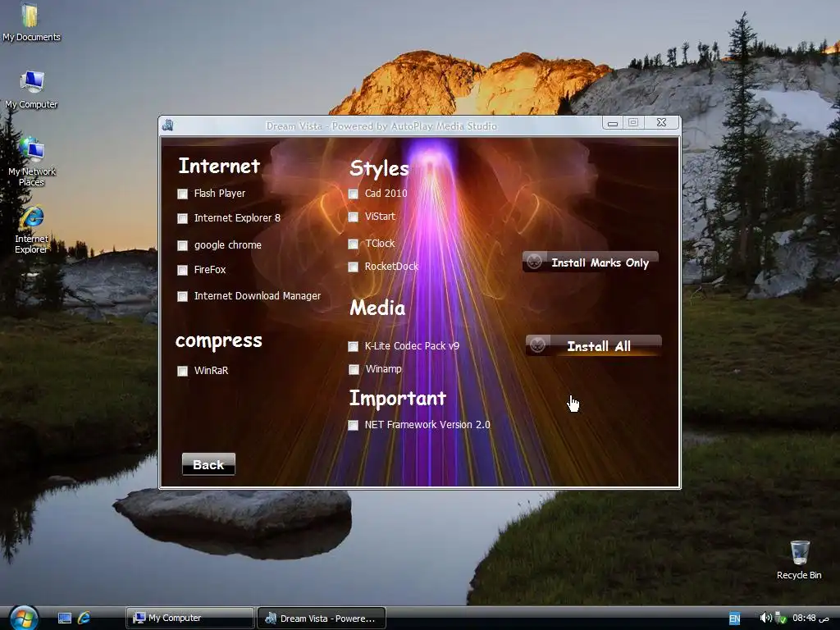Click the compress section heading
The width and height of the screenshot is (840, 630).
[218, 340]
